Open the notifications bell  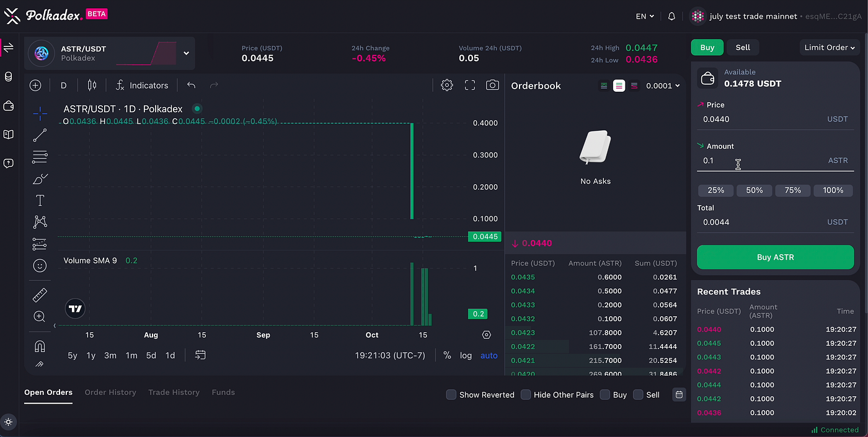(671, 17)
